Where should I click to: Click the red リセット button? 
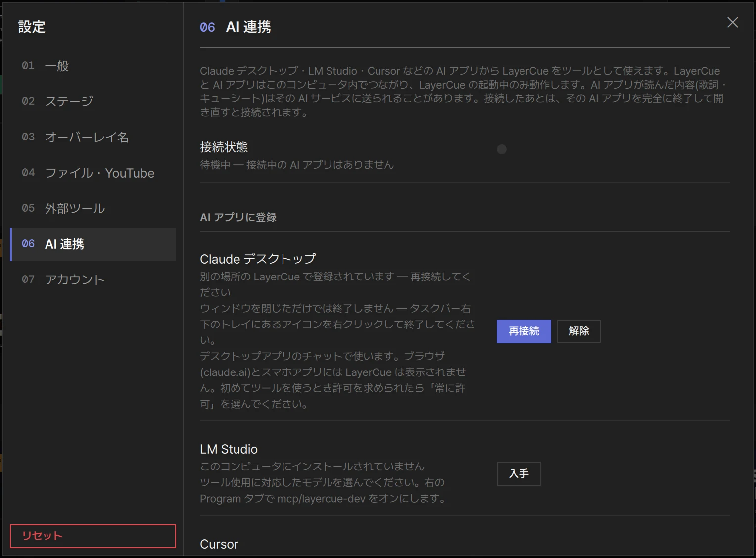[93, 536]
